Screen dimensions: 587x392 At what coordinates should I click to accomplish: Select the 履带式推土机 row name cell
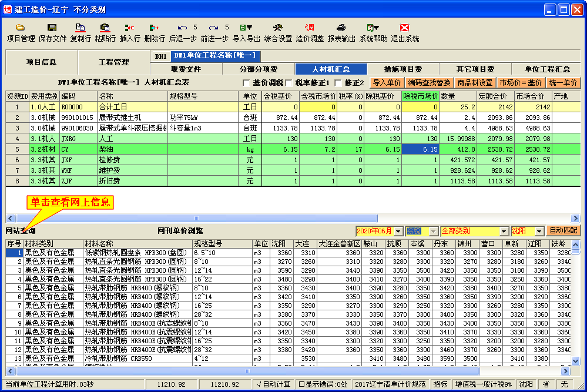click(x=133, y=118)
